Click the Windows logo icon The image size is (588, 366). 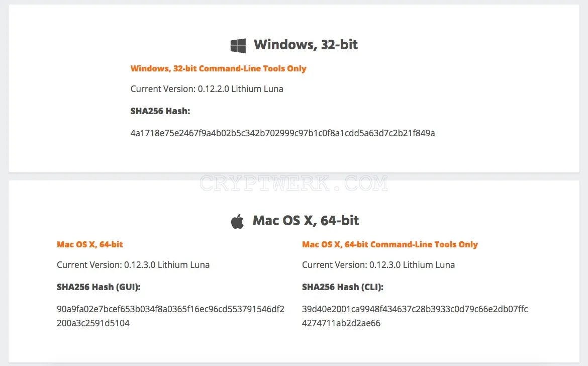click(x=238, y=45)
